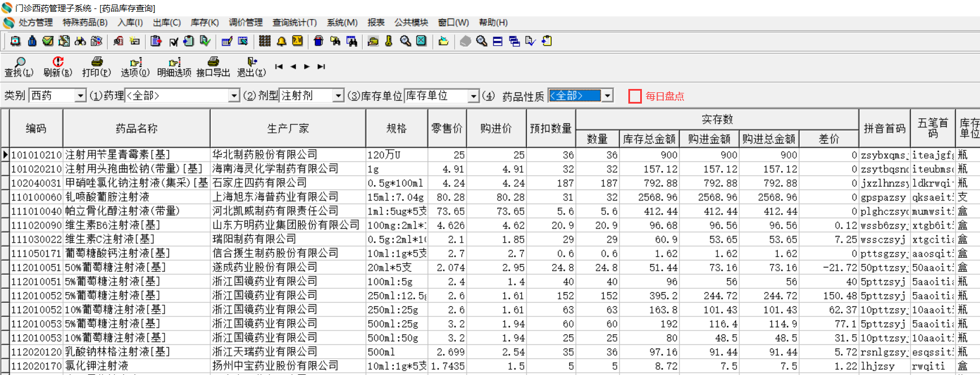Click the black checkmark document toolbar icon
This screenshot has width=980, height=375.
tap(174, 42)
